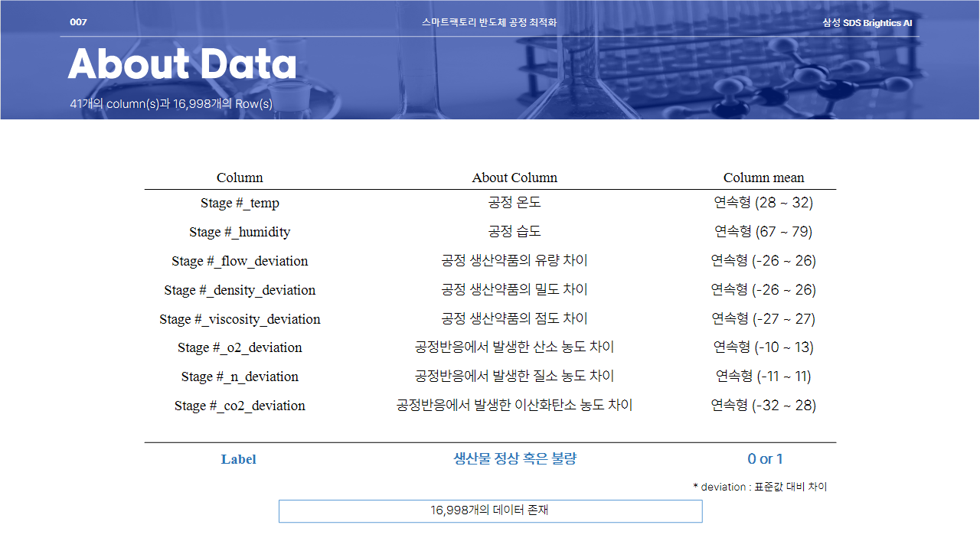Click the slide number 007
980x551 pixels.
tap(78, 22)
